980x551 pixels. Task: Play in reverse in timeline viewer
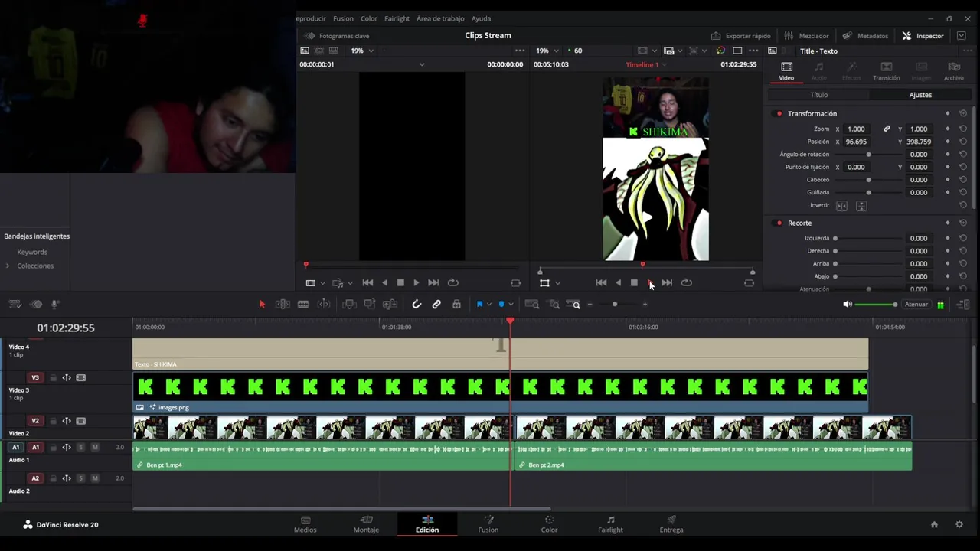click(618, 283)
